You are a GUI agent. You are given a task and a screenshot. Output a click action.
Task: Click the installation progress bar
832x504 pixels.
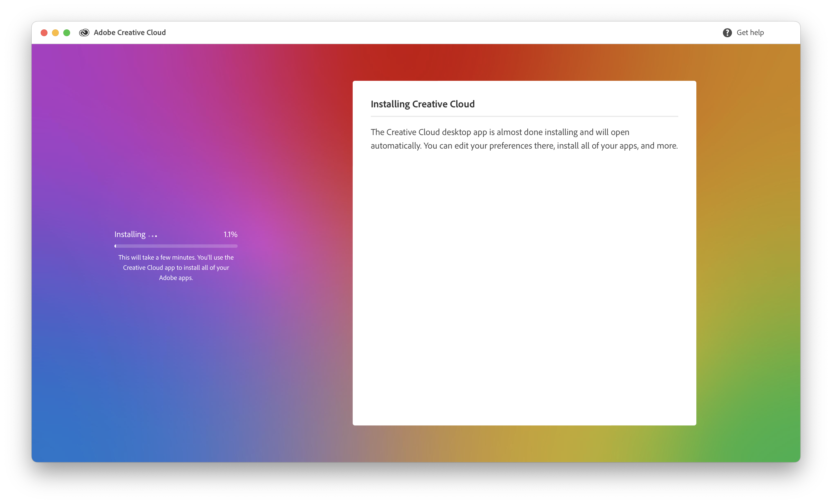click(176, 246)
